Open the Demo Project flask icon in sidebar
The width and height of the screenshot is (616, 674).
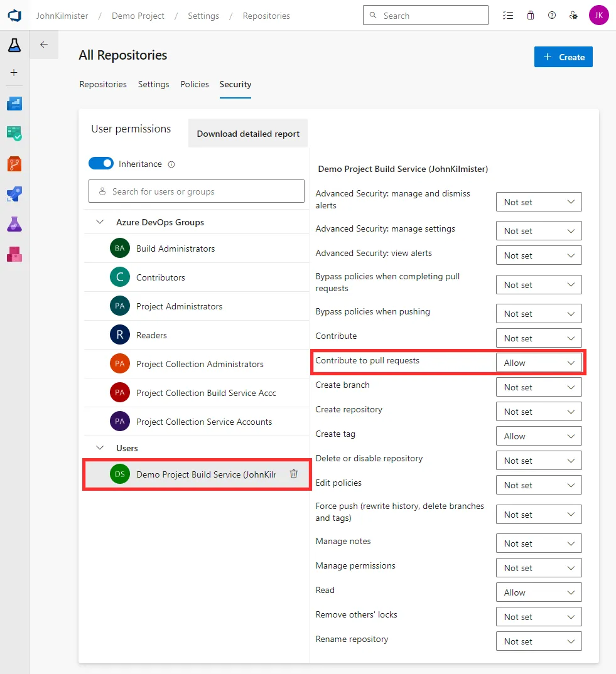tap(14, 45)
